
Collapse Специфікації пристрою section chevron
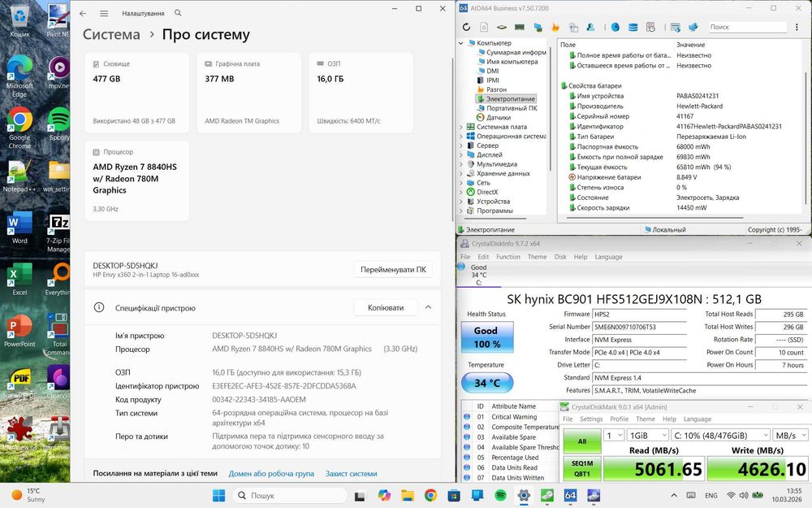[x=428, y=307]
